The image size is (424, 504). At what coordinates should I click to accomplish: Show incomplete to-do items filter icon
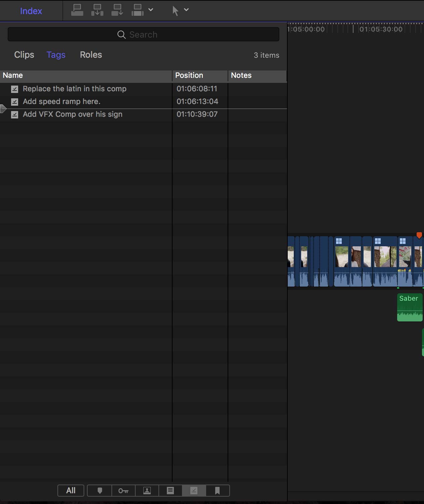coord(171,491)
